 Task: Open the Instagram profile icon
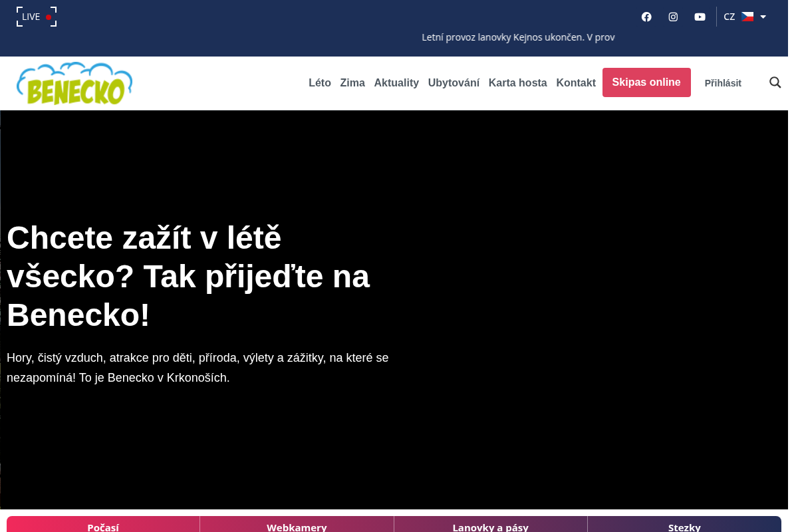click(x=673, y=17)
